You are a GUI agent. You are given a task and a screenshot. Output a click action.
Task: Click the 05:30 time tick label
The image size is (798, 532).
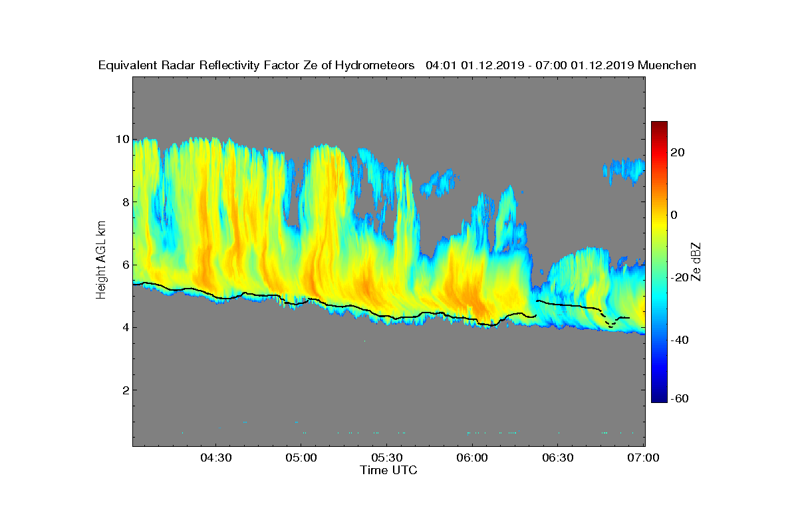(387, 458)
